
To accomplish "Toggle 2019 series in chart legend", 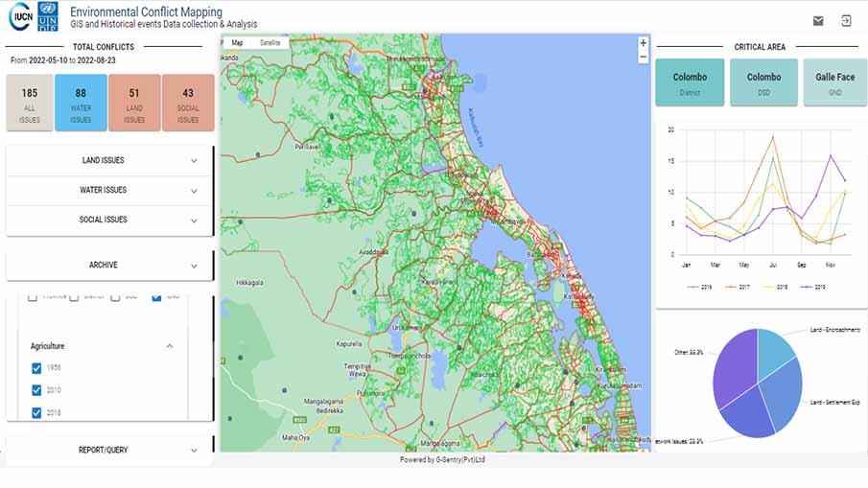I will click(812, 288).
